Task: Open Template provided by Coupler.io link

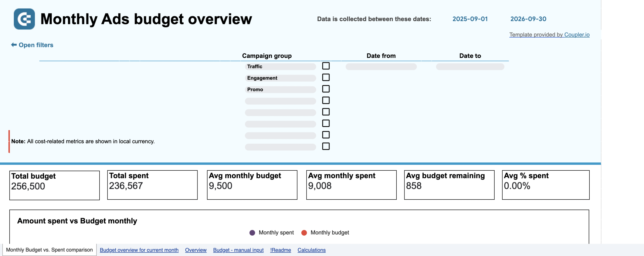Action: (x=549, y=34)
